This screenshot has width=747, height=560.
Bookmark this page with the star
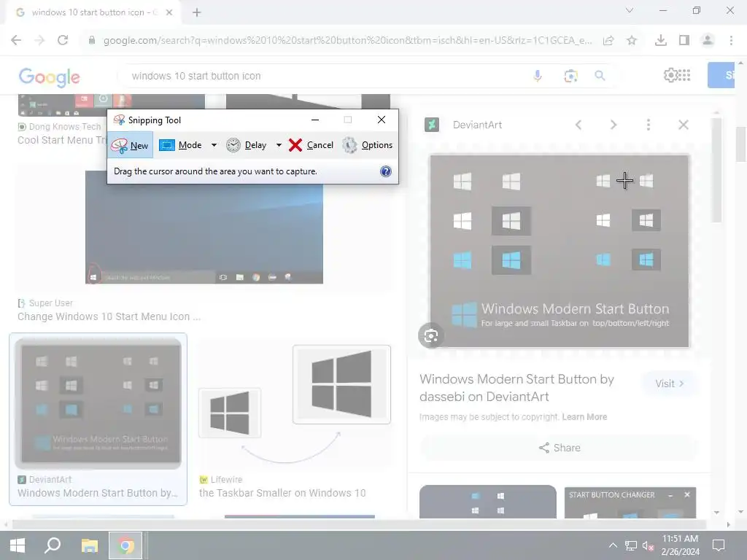tap(632, 41)
